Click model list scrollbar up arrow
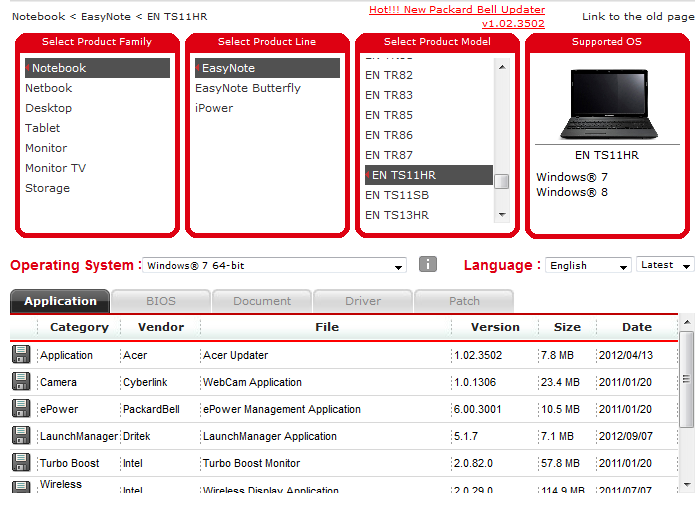698x509 pixels. (x=502, y=67)
